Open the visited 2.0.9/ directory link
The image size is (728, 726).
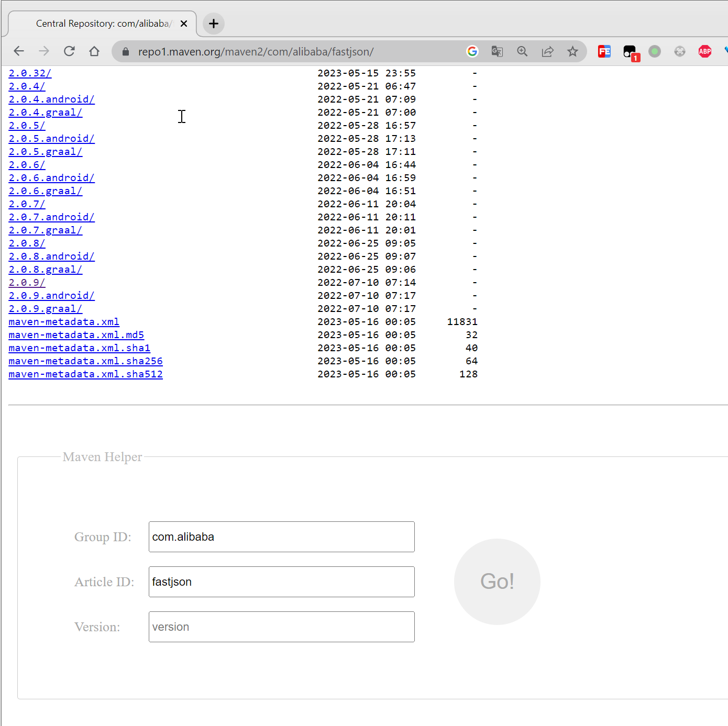coord(27,283)
